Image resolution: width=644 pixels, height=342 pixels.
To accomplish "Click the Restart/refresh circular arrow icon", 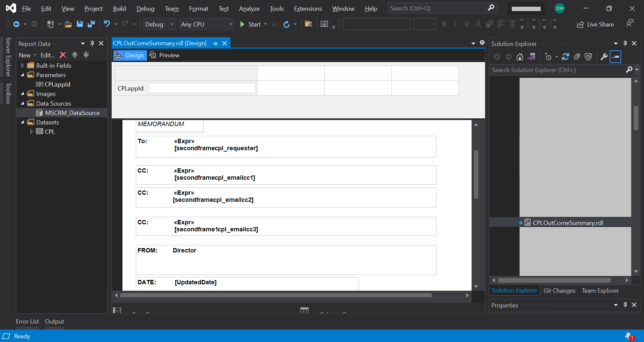I will tap(286, 24).
